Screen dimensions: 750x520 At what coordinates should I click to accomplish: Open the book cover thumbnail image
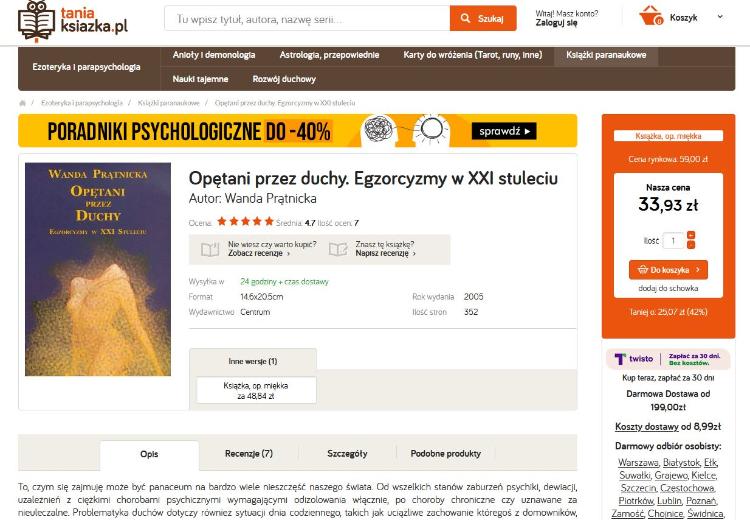98,269
